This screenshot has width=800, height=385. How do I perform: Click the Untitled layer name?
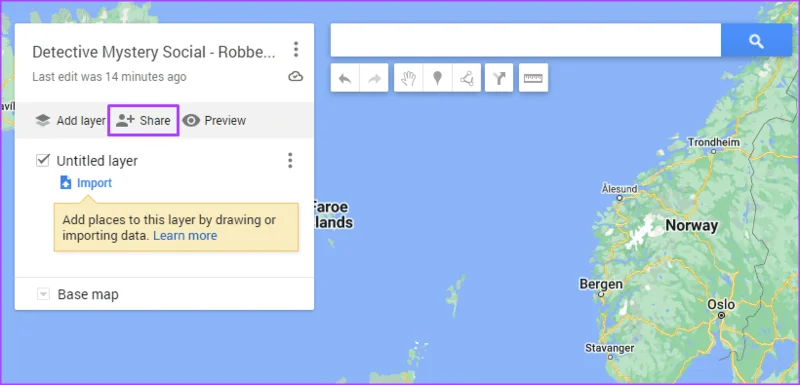[x=97, y=161]
